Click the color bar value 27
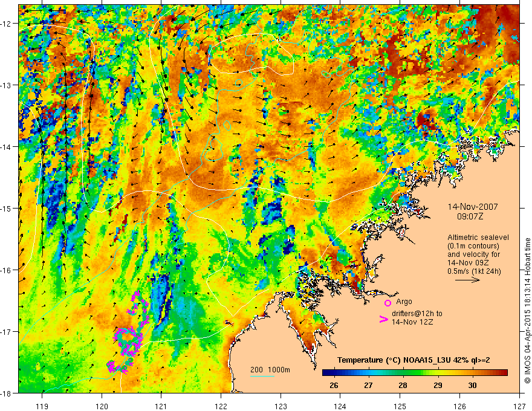The image size is (532, 411). pos(368,385)
